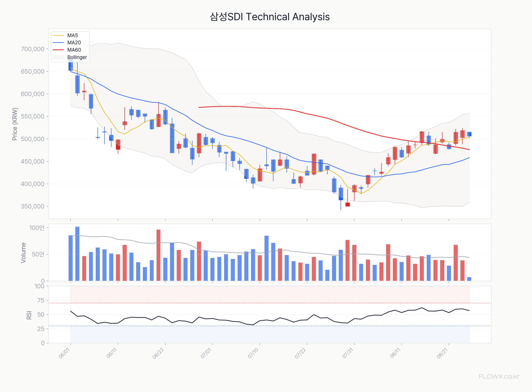Image resolution: width=532 pixels, height=392 pixels.
Task: Click the yellow MA5 line sample in legend
Action: coord(58,35)
